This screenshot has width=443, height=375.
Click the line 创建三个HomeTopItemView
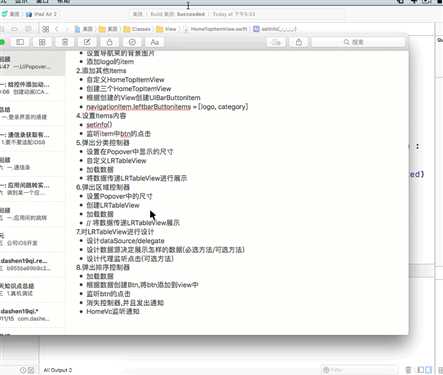129,89
